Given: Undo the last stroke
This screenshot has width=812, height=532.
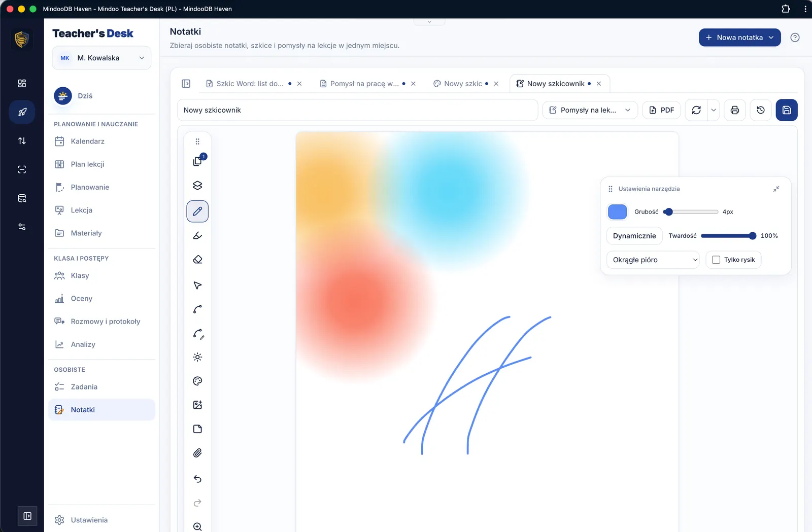Looking at the screenshot, I should pyautogui.click(x=197, y=479).
